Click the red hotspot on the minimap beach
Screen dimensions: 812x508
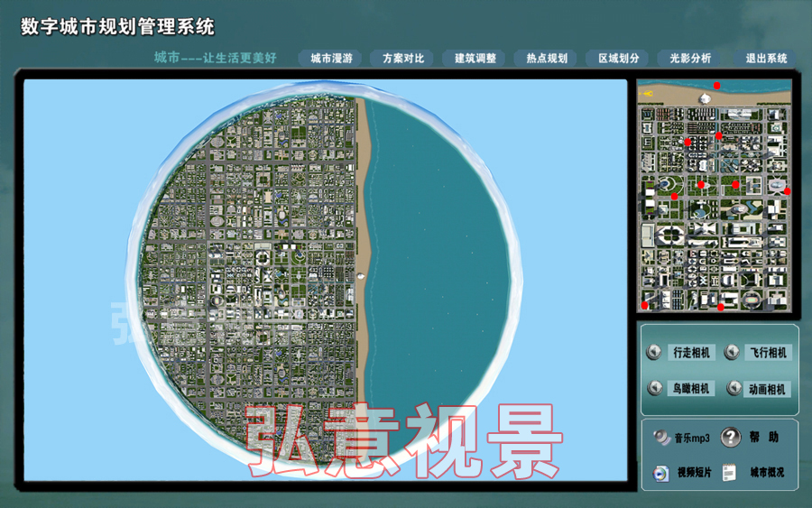[717, 86]
